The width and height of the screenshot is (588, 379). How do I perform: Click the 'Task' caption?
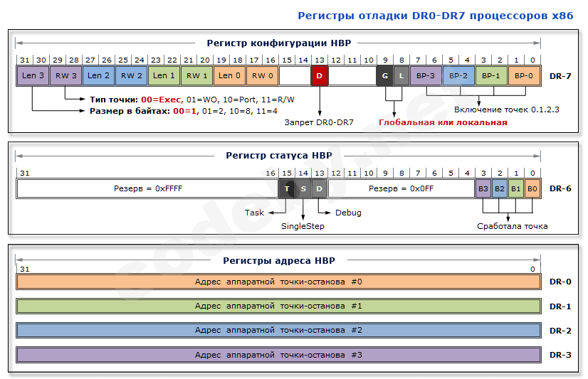pyautogui.click(x=254, y=213)
